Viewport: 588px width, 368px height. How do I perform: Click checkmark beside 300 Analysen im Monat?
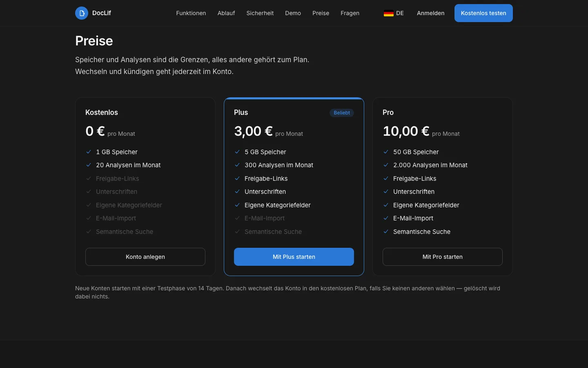[x=237, y=165]
